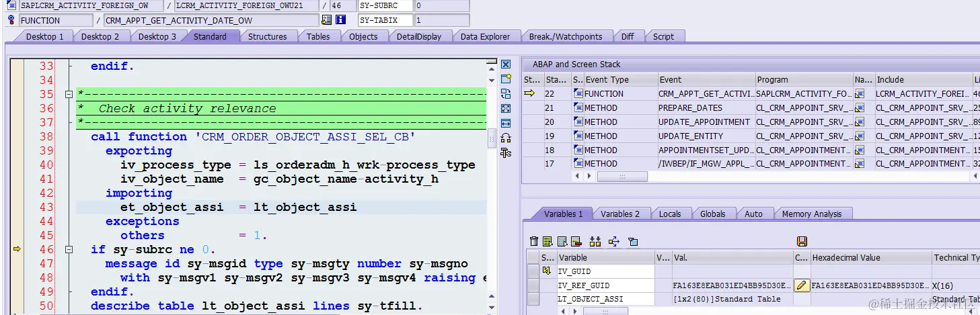Click the maximize horizontally tool icon
This screenshot has height=315, width=980.
pyautogui.click(x=506, y=123)
